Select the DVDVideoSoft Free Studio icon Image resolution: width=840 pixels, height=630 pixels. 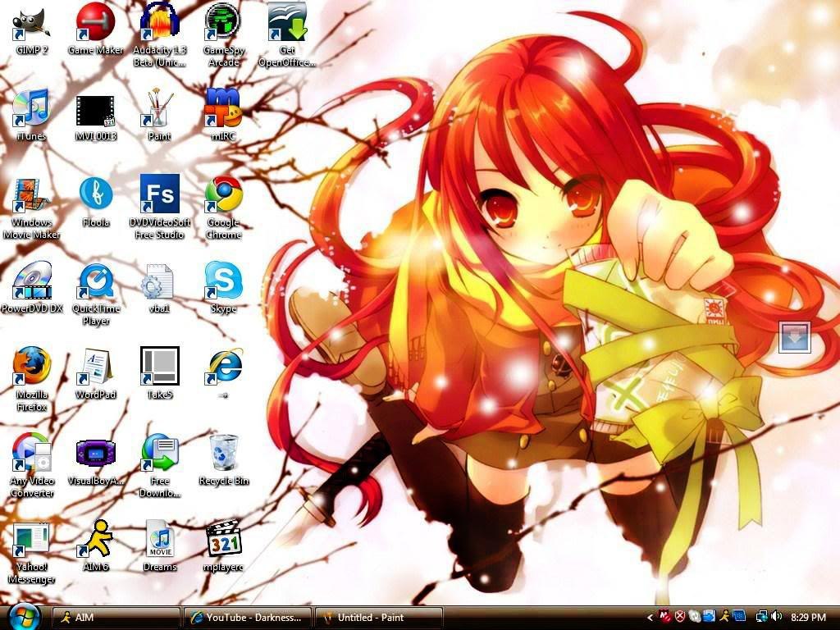[160, 207]
